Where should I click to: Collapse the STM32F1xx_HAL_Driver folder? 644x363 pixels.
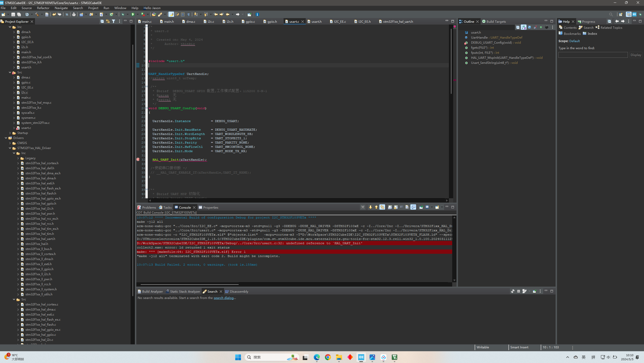coord(10,148)
